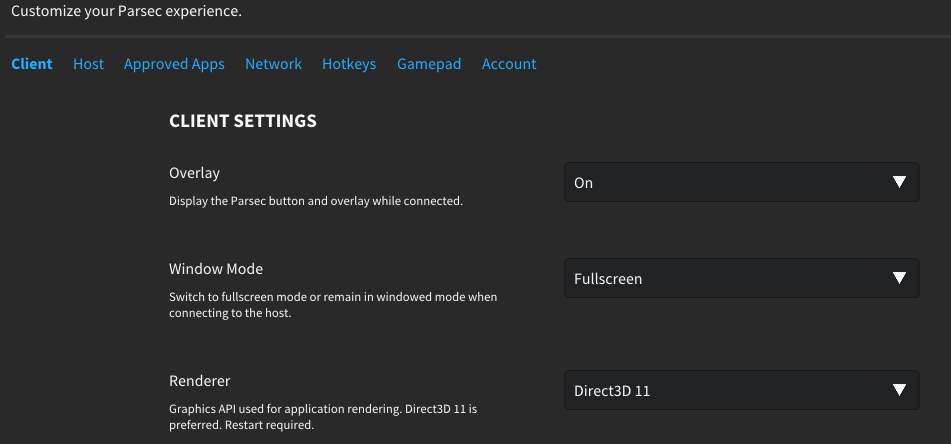Screen dimensions: 951x444
Task: Switch to the Gamepad tab
Action: coord(429,64)
